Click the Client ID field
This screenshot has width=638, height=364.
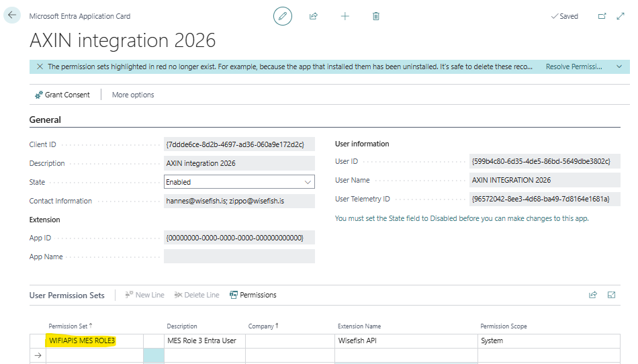[x=239, y=144]
